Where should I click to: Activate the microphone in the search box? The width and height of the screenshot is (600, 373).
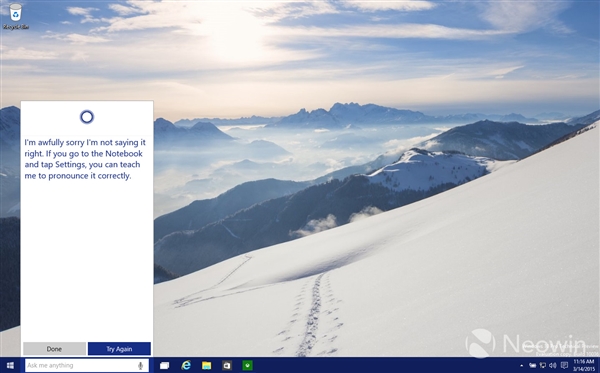click(140, 365)
